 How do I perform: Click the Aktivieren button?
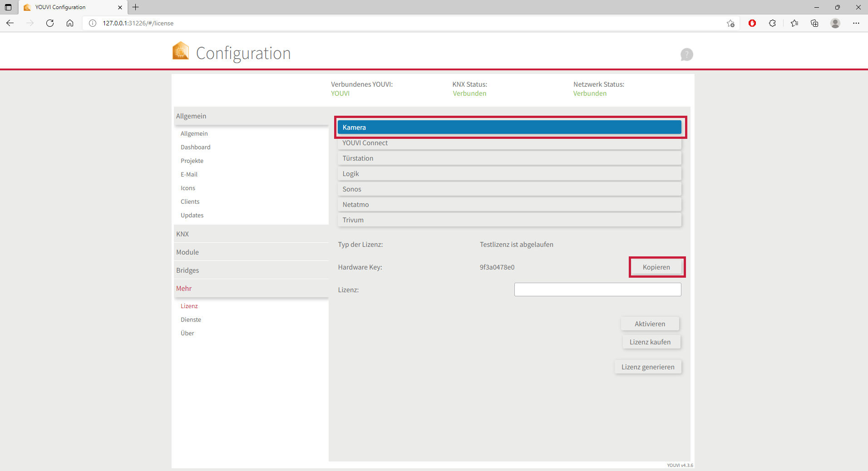click(650, 324)
